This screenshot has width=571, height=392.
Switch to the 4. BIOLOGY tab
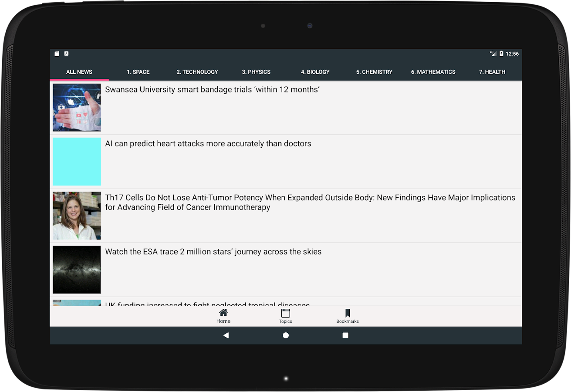coord(315,72)
